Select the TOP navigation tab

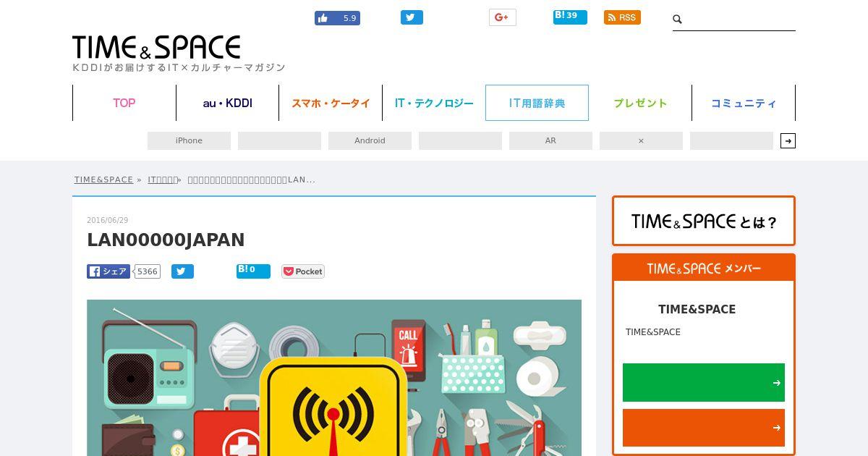(x=124, y=103)
